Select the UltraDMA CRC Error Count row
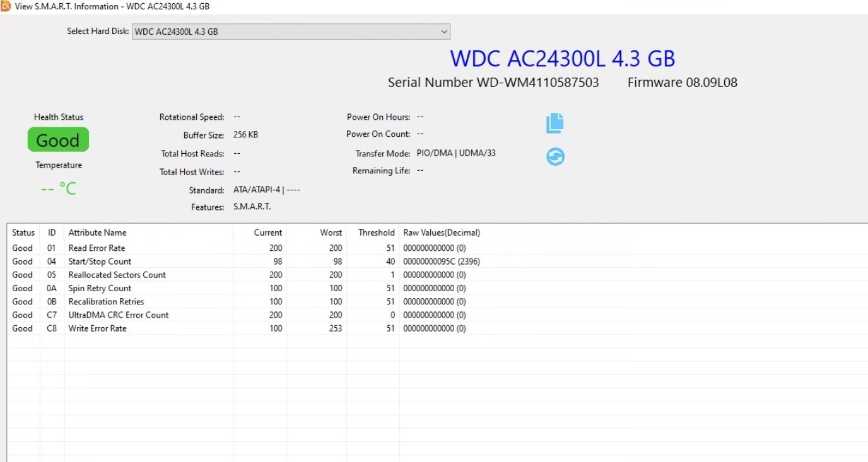 (438, 315)
